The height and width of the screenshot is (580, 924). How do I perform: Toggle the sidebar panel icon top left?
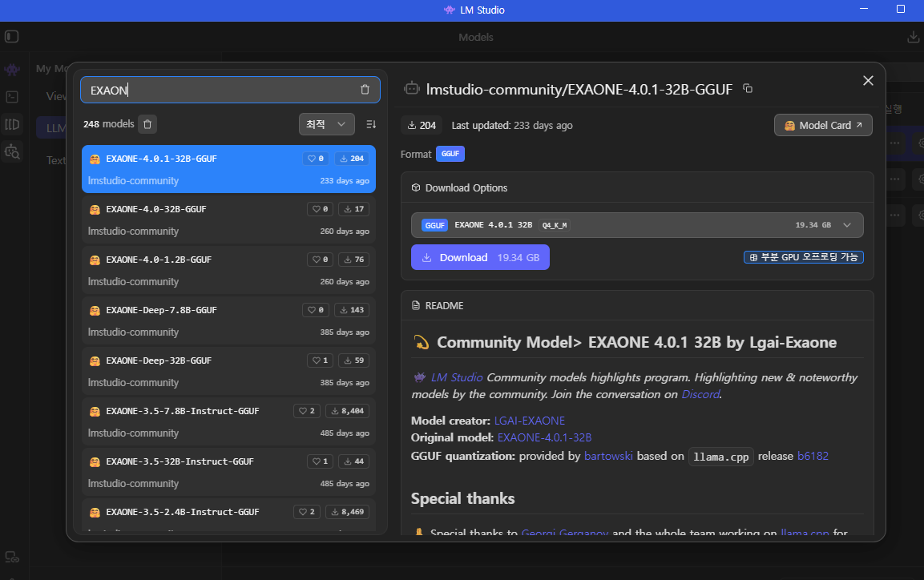(x=12, y=37)
